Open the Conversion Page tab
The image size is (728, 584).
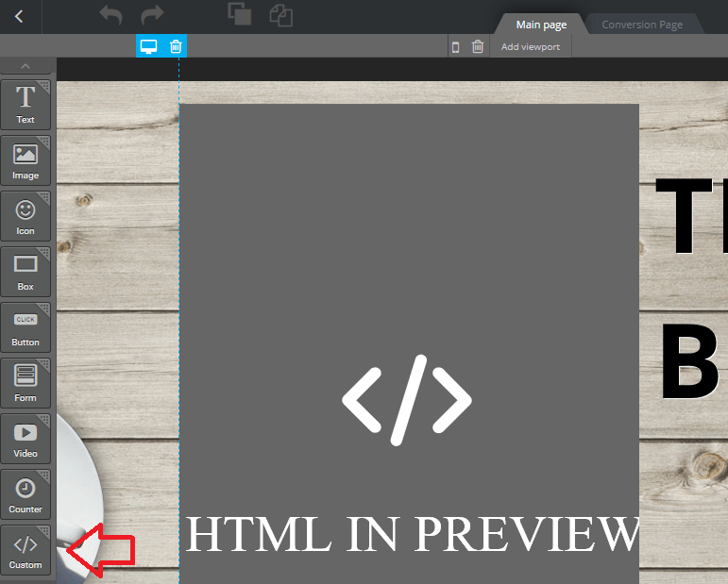[x=642, y=25]
